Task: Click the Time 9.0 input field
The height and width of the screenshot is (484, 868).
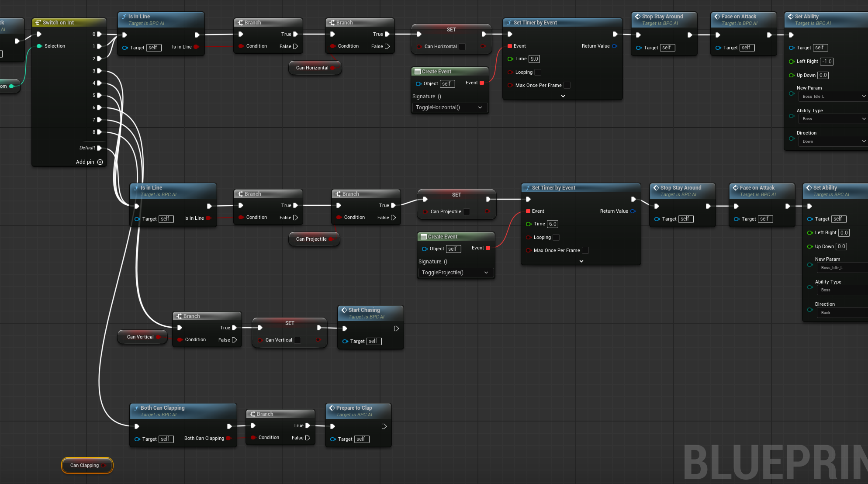Action: pyautogui.click(x=534, y=59)
